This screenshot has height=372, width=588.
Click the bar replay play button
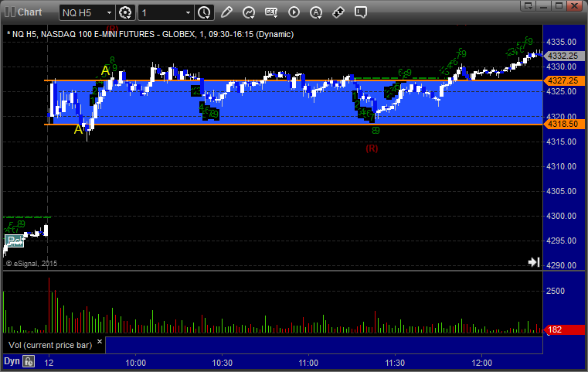(x=294, y=12)
